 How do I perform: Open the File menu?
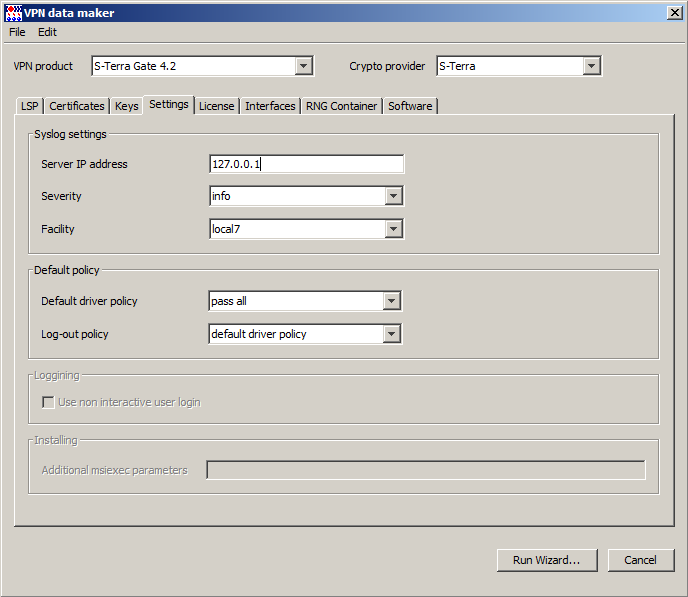pos(17,32)
